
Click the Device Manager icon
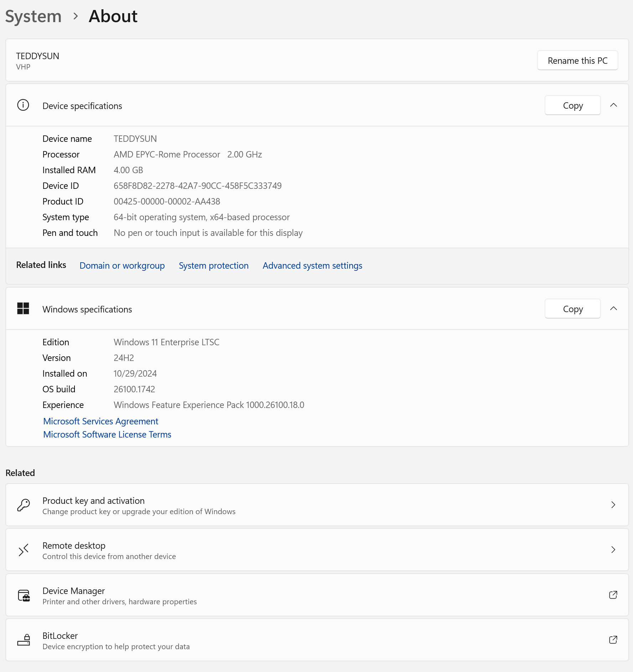24,595
